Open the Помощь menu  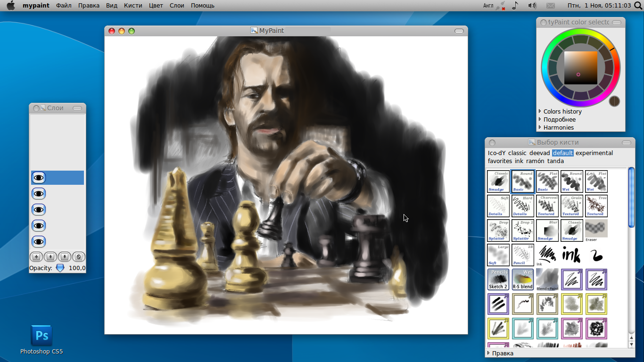tap(203, 6)
